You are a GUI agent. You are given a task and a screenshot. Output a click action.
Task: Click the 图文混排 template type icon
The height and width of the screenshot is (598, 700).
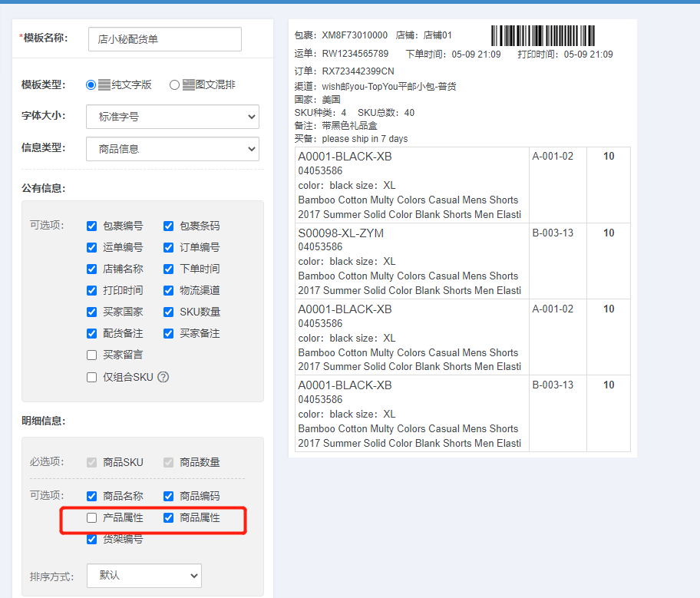point(188,85)
